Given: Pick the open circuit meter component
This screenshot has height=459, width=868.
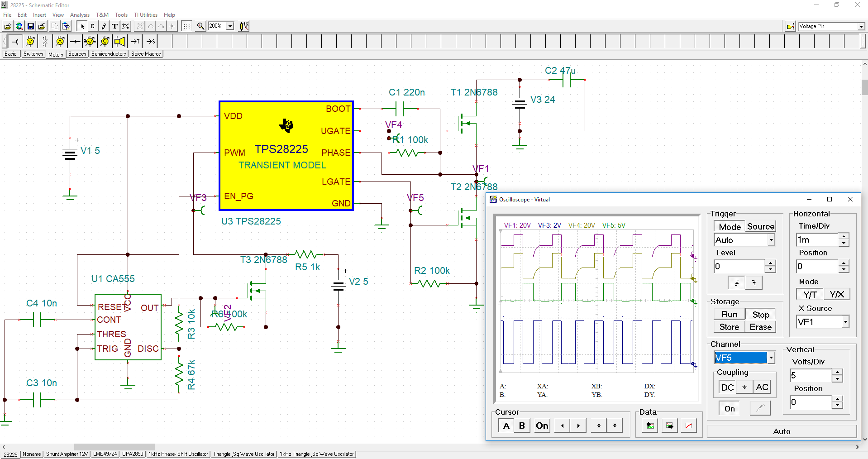Looking at the screenshot, I should pyautogui.click(x=45, y=42).
